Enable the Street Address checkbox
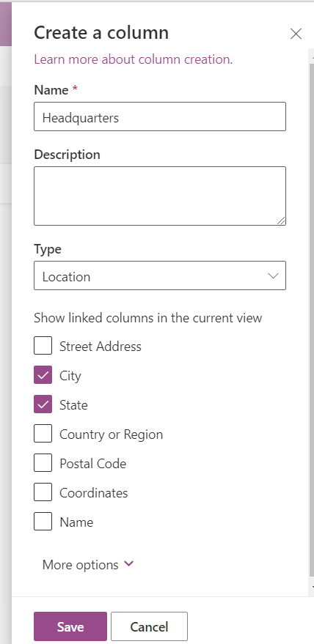314x644 pixels. coord(43,345)
